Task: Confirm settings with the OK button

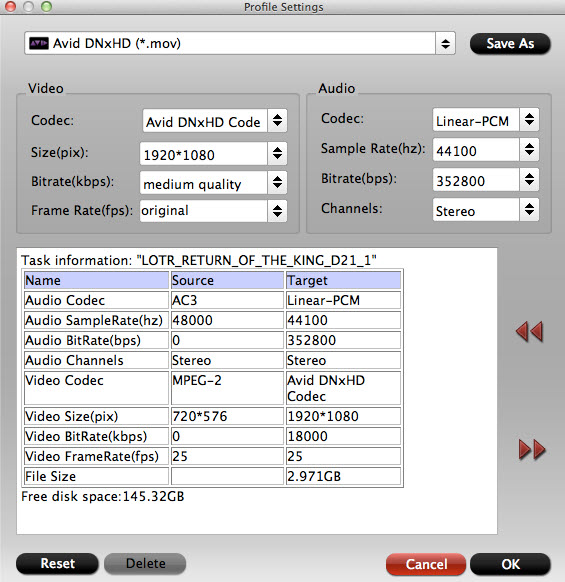Action: click(510, 564)
